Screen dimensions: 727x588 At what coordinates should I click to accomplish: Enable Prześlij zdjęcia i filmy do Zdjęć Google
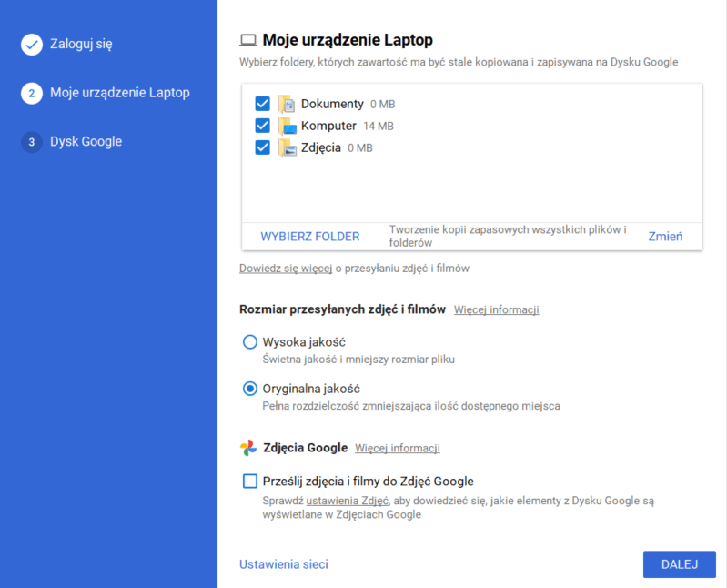tap(250, 481)
